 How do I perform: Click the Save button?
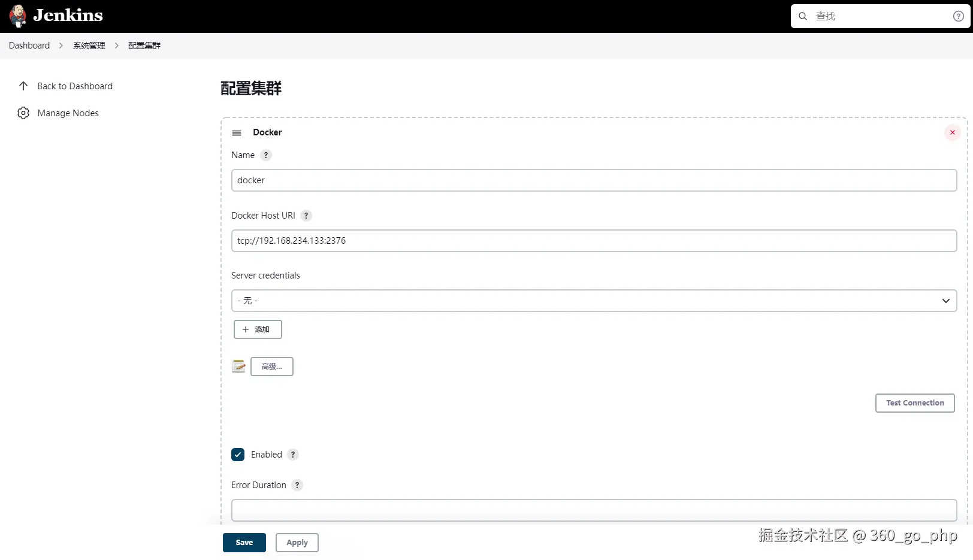[x=244, y=543]
